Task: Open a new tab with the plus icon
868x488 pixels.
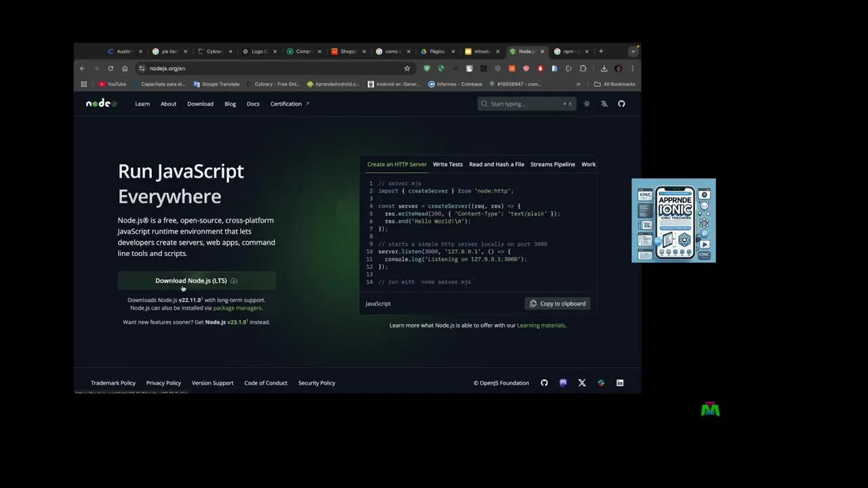Action: tap(601, 52)
